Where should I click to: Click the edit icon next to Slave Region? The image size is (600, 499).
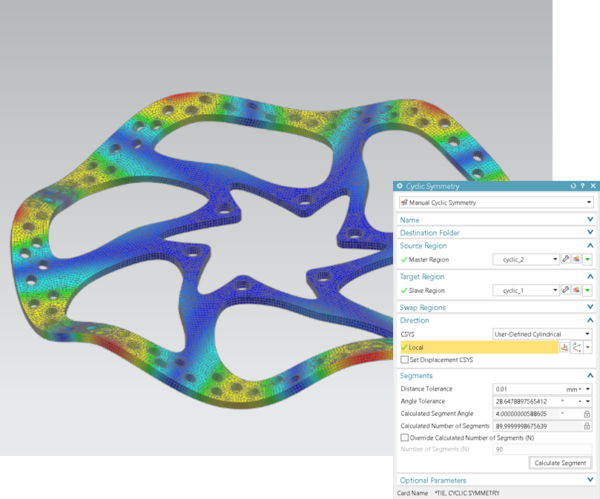tap(566, 290)
